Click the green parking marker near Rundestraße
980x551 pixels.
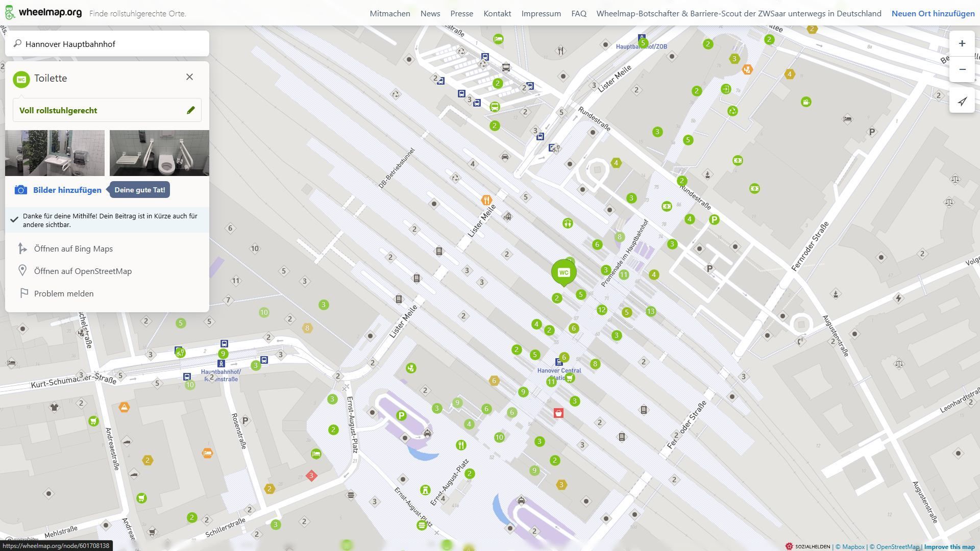[714, 220]
